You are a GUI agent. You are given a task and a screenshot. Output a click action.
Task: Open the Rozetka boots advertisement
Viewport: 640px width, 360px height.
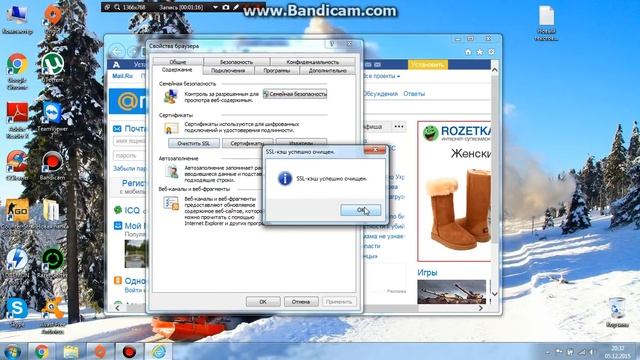pyautogui.click(x=455, y=191)
